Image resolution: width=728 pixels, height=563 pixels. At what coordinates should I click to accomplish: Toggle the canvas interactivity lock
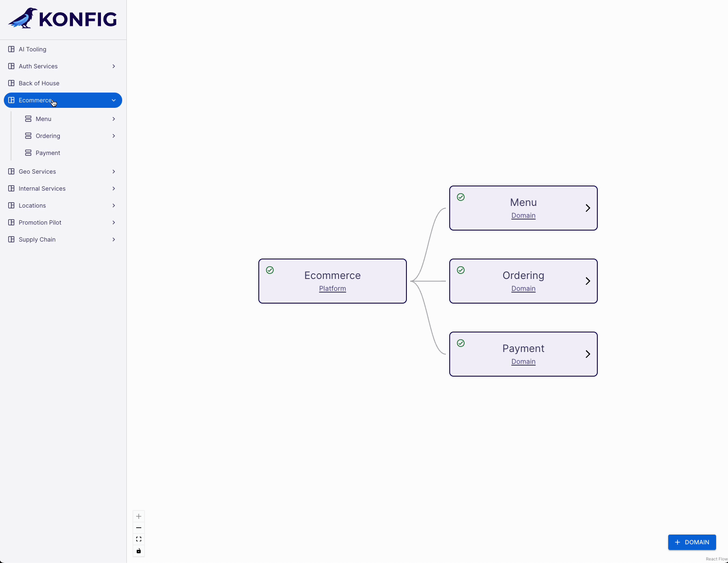point(139,551)
